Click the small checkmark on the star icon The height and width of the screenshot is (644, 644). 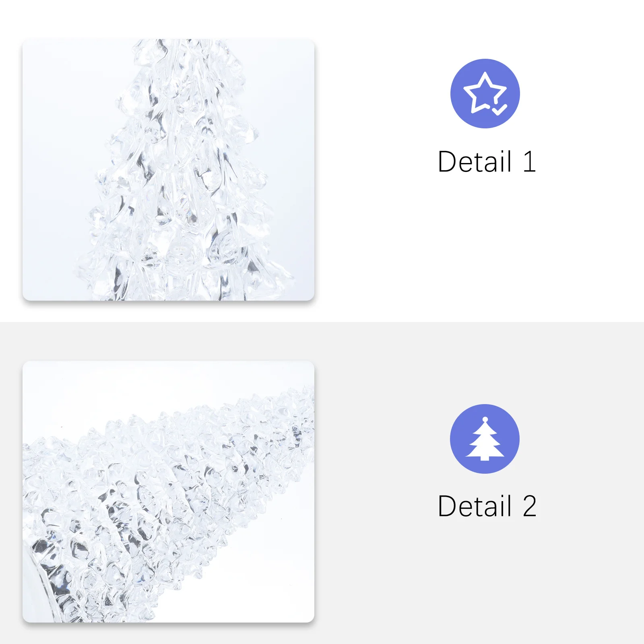pos(500,109)
